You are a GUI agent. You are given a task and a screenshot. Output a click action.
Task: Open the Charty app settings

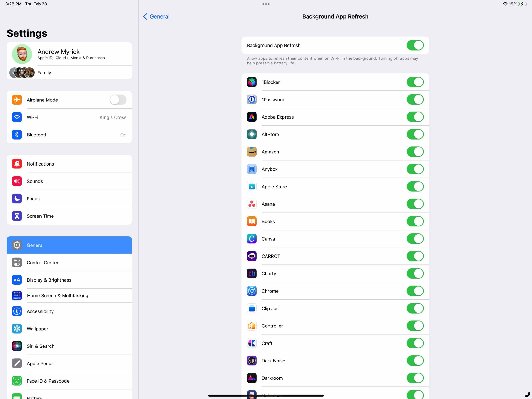pos(335,273)
